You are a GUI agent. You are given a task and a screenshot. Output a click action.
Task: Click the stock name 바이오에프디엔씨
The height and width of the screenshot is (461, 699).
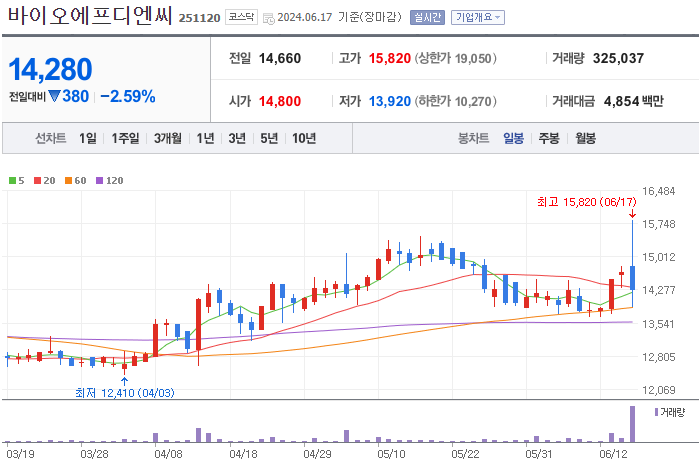[90, 16]
